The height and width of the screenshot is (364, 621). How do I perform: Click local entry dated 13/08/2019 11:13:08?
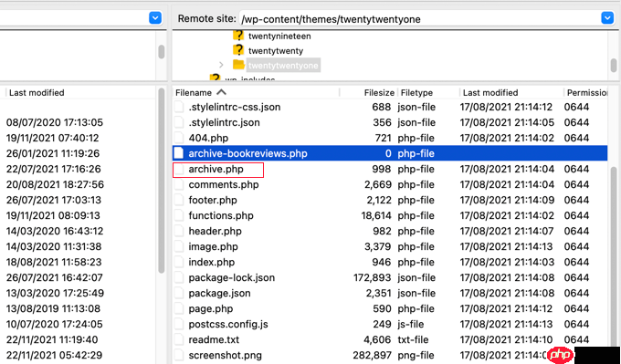[x=53, y=308]
